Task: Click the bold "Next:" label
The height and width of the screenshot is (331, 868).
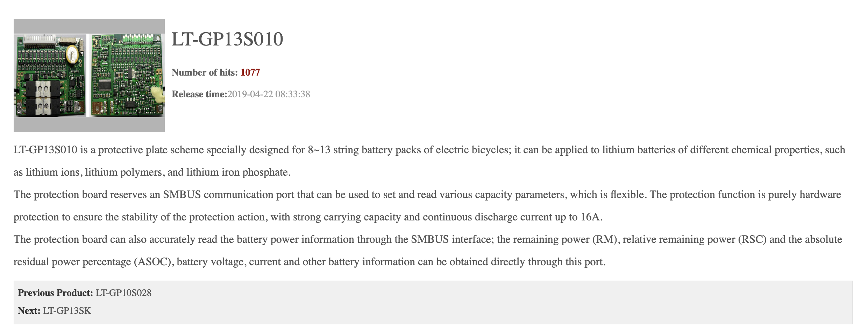Action: tap(29, 311)
